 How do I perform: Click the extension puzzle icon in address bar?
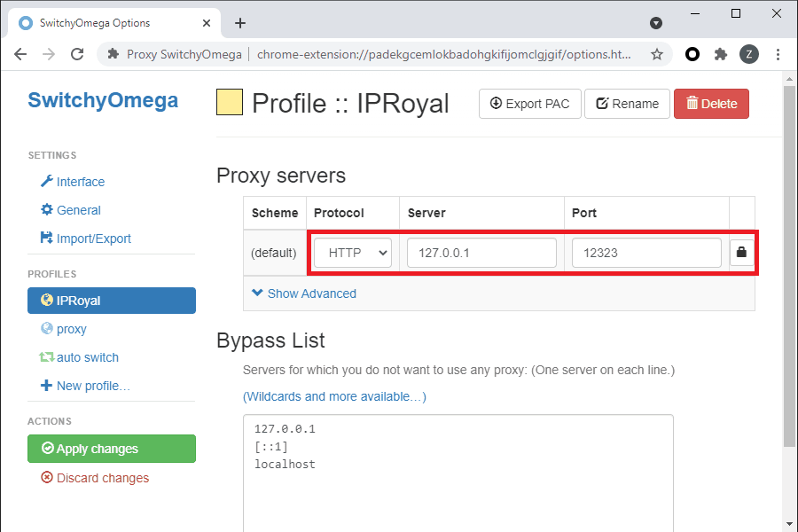(x=113, y=54)
